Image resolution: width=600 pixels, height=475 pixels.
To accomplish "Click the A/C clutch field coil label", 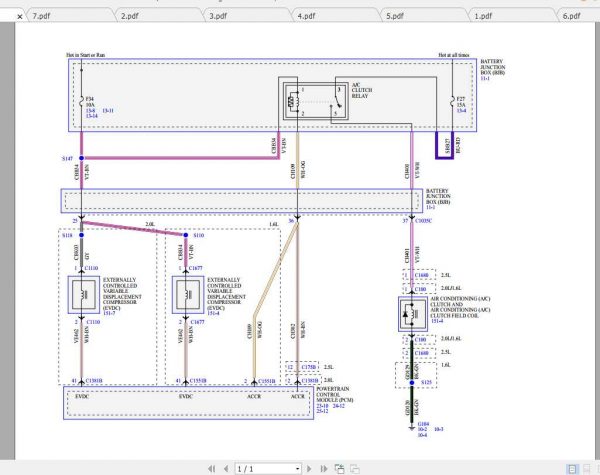I will pyautogui.click(x=460, y=307).
